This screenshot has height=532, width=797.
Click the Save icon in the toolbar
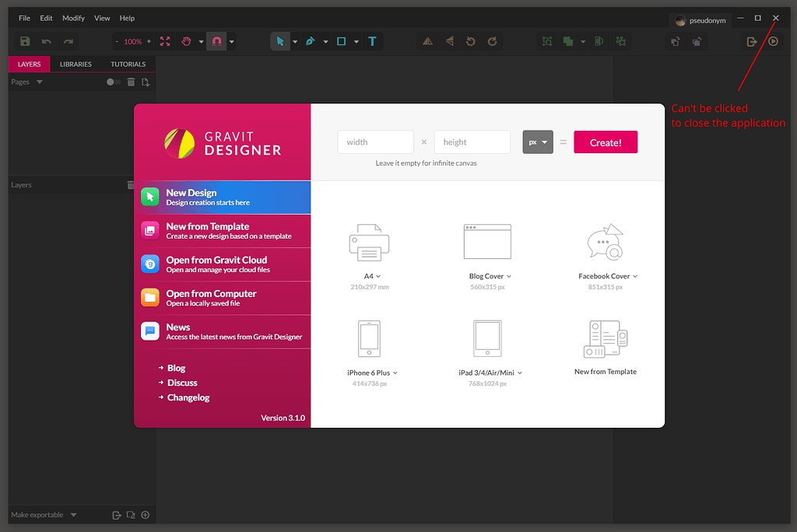(x=25, y=41)
